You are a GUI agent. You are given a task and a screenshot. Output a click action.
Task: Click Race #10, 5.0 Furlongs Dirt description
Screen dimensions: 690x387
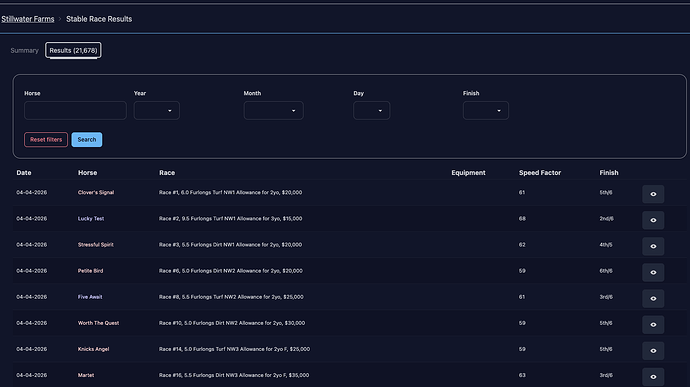[x=232, y=323]
